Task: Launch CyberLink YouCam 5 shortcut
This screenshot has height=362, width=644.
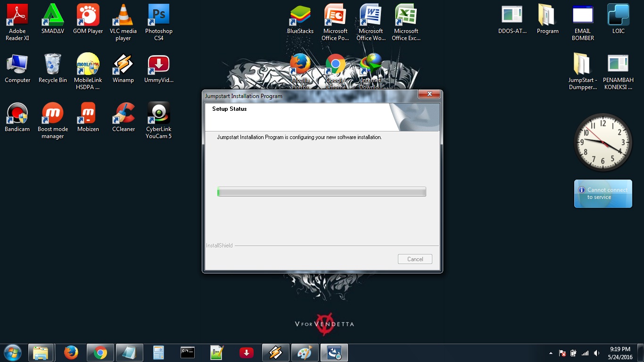Action: coord(159,121)
